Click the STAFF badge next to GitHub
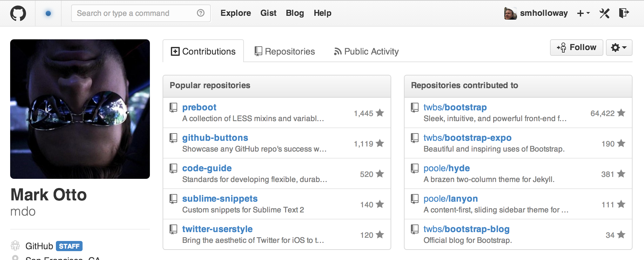The width and height of the screenshot is (644, 260). pyautogui.click(x=69, y=246)
